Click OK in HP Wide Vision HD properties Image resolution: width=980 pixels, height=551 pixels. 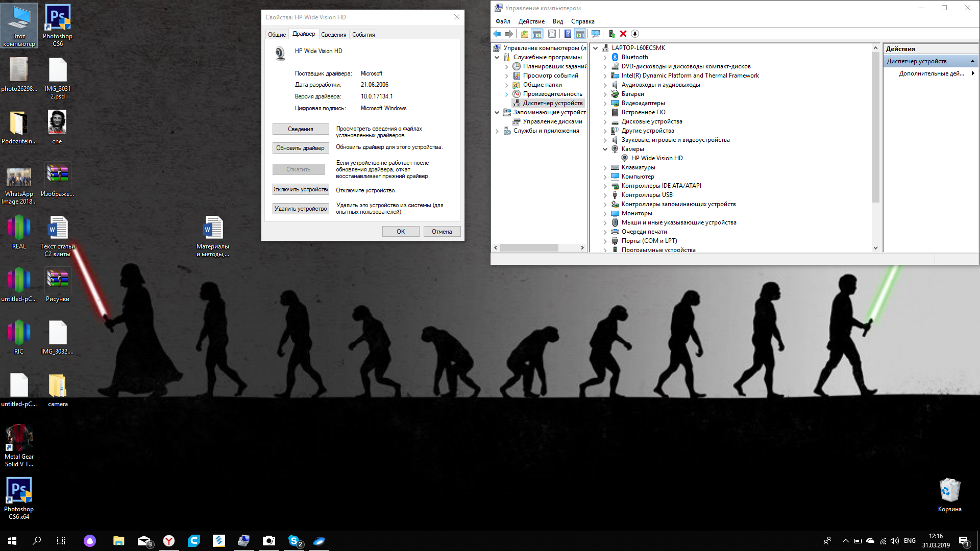click(x=401, y=232)
